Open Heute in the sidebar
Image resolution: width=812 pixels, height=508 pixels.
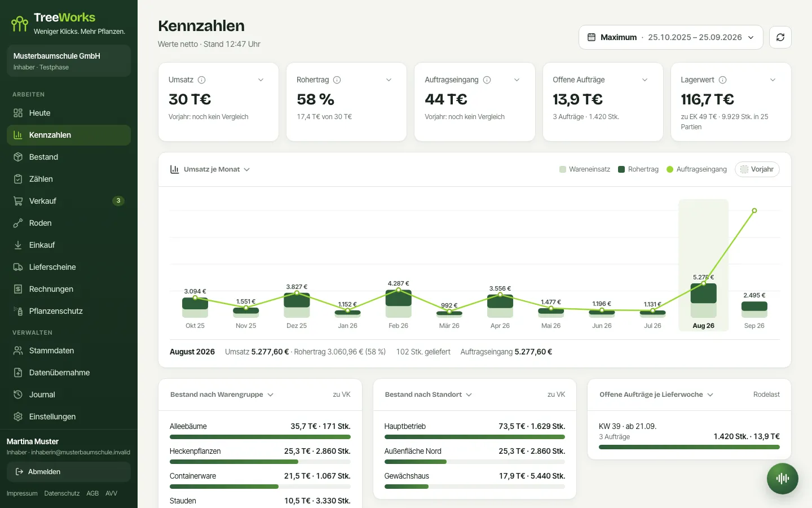[69, 113]
